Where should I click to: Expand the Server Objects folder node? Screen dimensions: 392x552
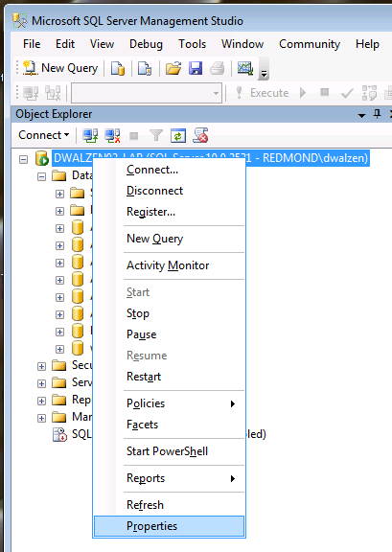(41, 383)
